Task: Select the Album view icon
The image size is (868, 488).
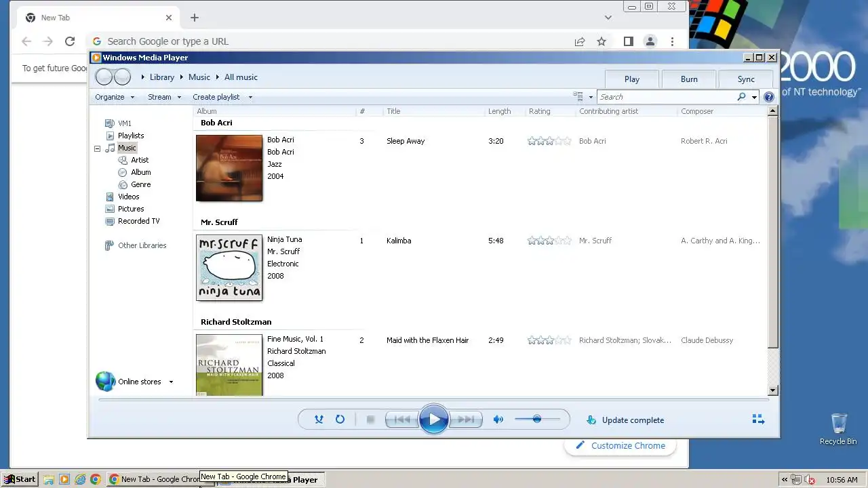Action: [123, 172]
